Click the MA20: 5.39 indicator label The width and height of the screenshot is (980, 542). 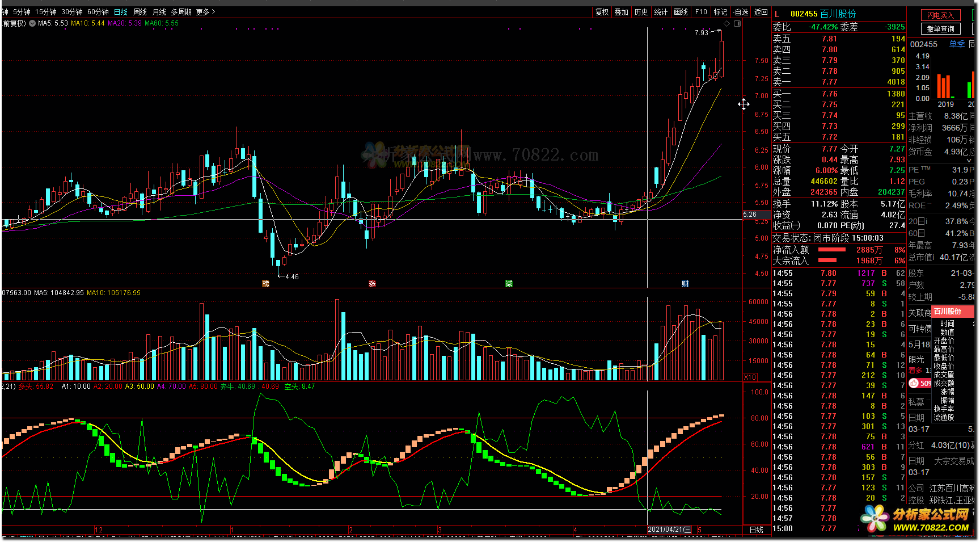pyautogui.click(x=125, y=23)
